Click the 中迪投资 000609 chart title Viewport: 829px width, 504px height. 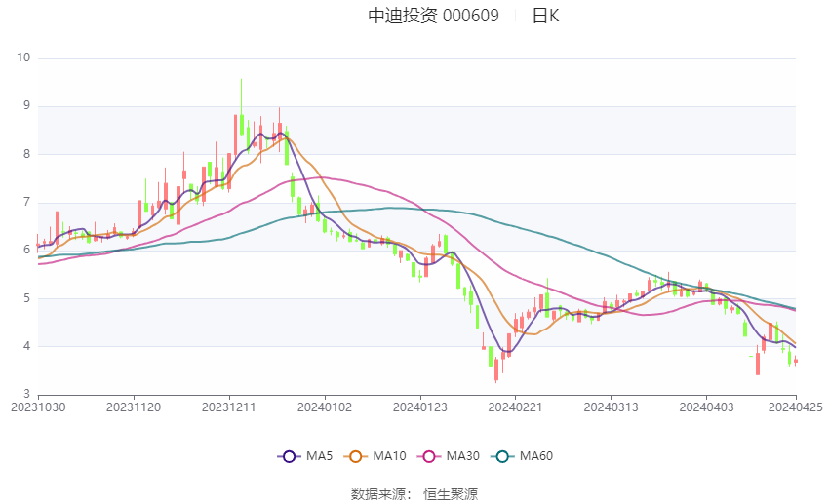point(433,16)
